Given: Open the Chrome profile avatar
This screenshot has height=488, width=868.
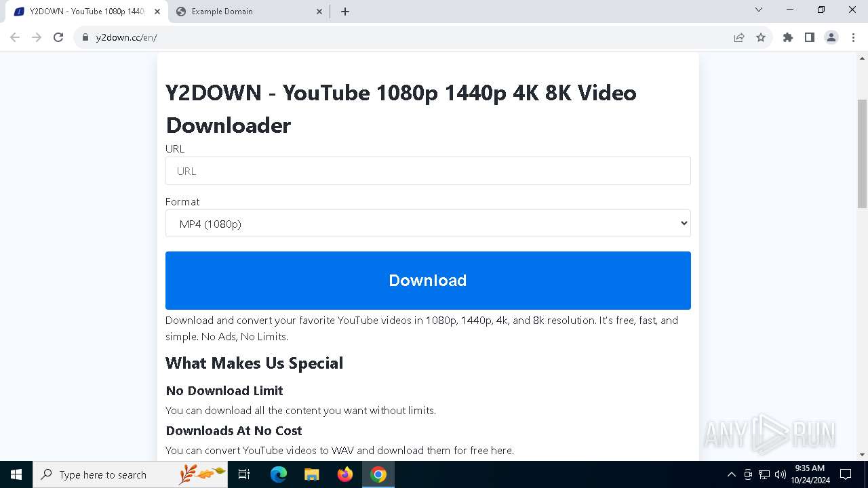Looking at the screenshot, I should (831, 37).
